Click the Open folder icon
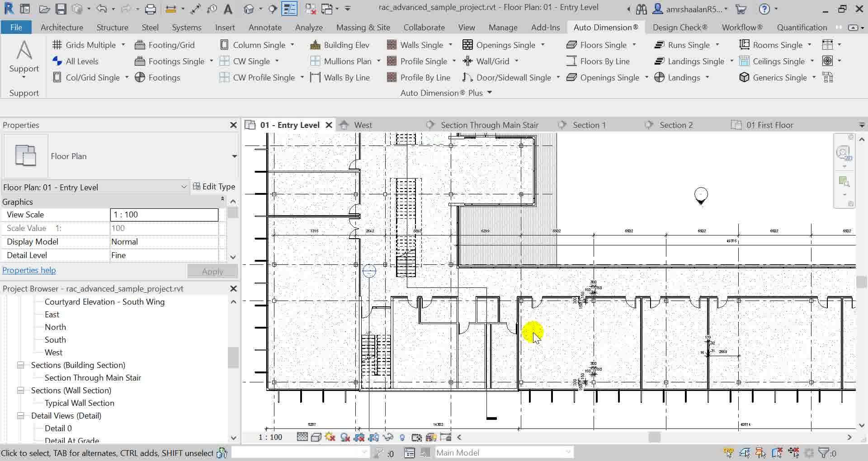The width and height of the screenshot is (868, 461). [x=44, y=9]
